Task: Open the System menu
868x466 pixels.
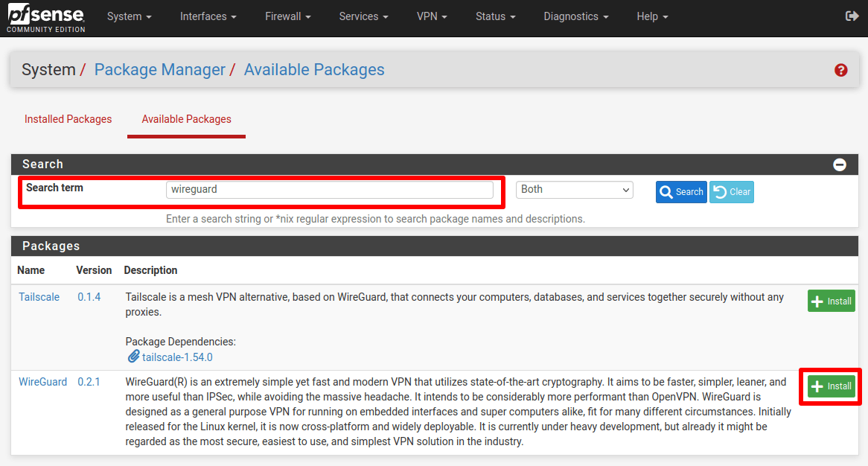Action: point(129,16)
